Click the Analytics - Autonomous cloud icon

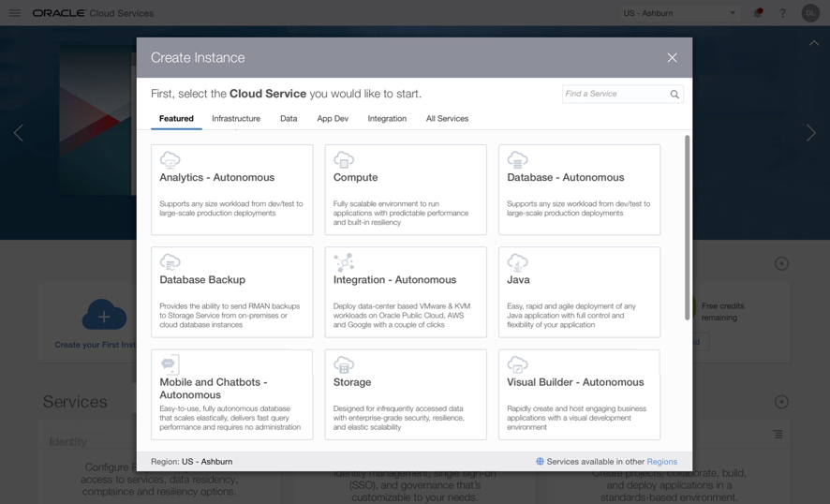coord(170,159)
